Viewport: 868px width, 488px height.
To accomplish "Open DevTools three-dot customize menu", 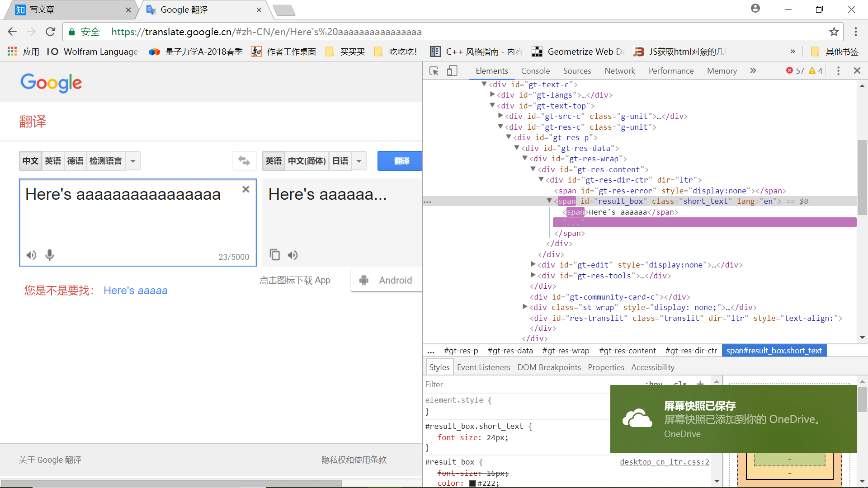I will click(838, 71).
